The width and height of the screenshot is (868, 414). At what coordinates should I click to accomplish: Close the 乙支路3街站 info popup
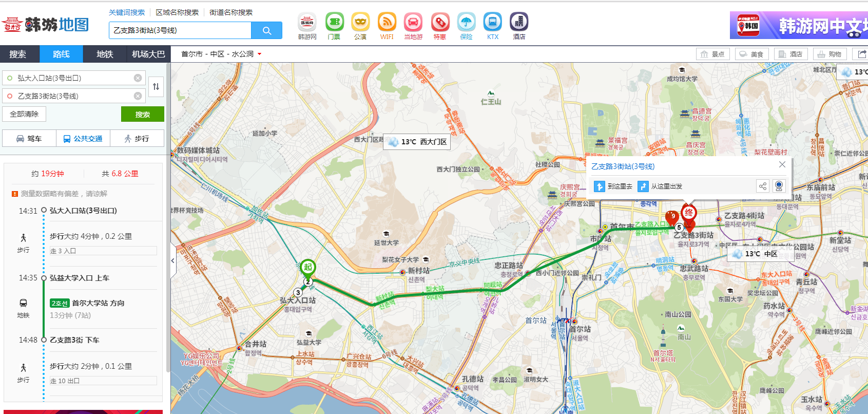coord(782,164)
